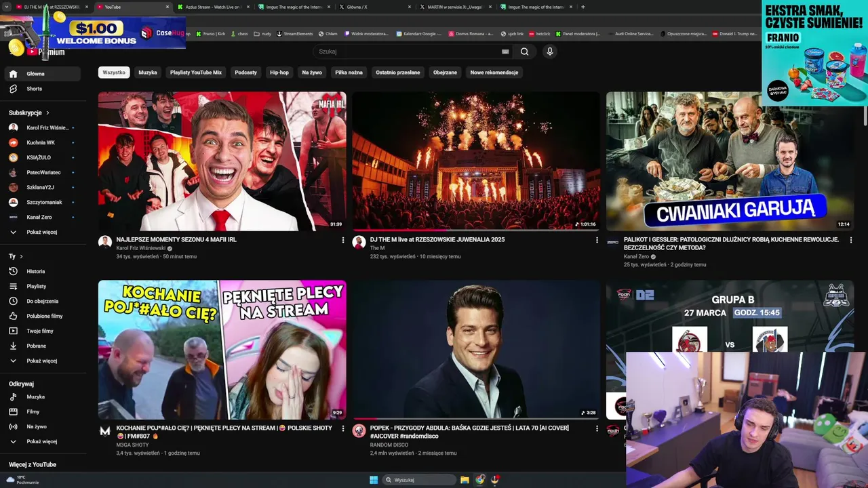Select the Obejrzane filter chip
The height and width of the screenshot is (488, 868).
(446, 73)
